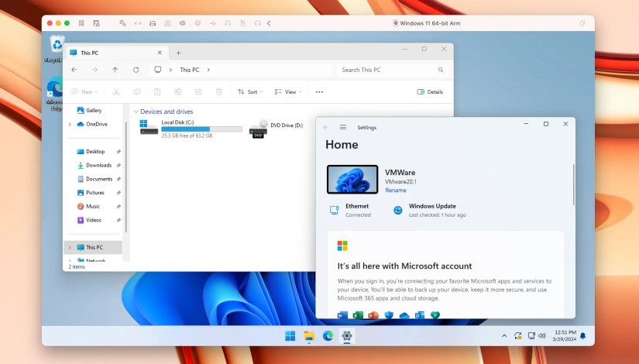This screenshot has width=639, height=364.
Task: Go up one folder level
Action: pyautogui.click(x=115, y=70)
